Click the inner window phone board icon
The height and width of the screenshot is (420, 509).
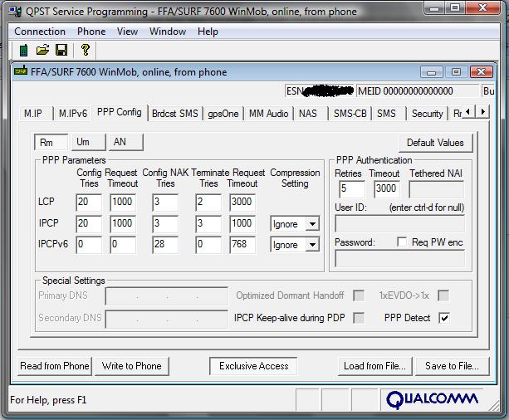(21, 71)
